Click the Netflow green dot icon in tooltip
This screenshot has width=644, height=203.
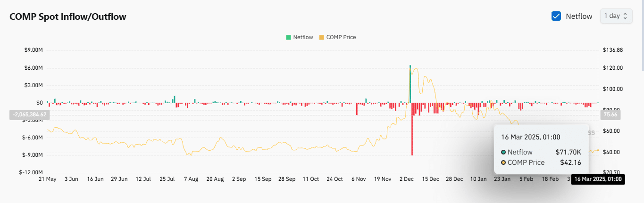tap(503, 152)
